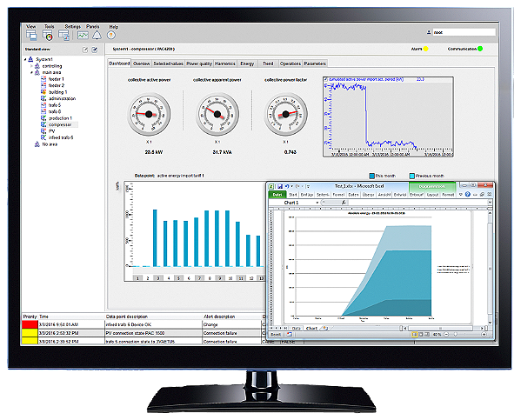Viewport: 521px width, 420px height.
Task: Expand the controlling tree node
Action: point(31,66)
